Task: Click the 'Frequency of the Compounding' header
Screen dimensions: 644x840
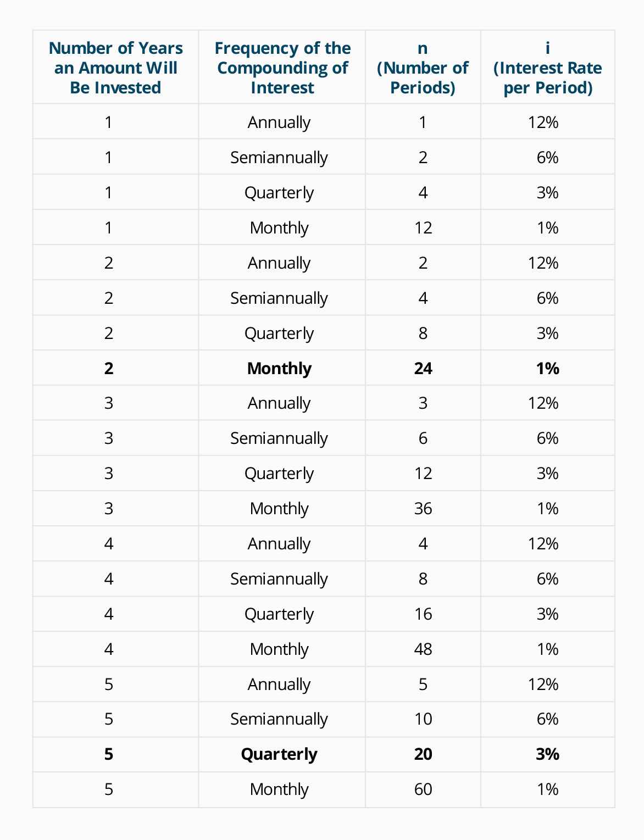Action: (282, 68)
